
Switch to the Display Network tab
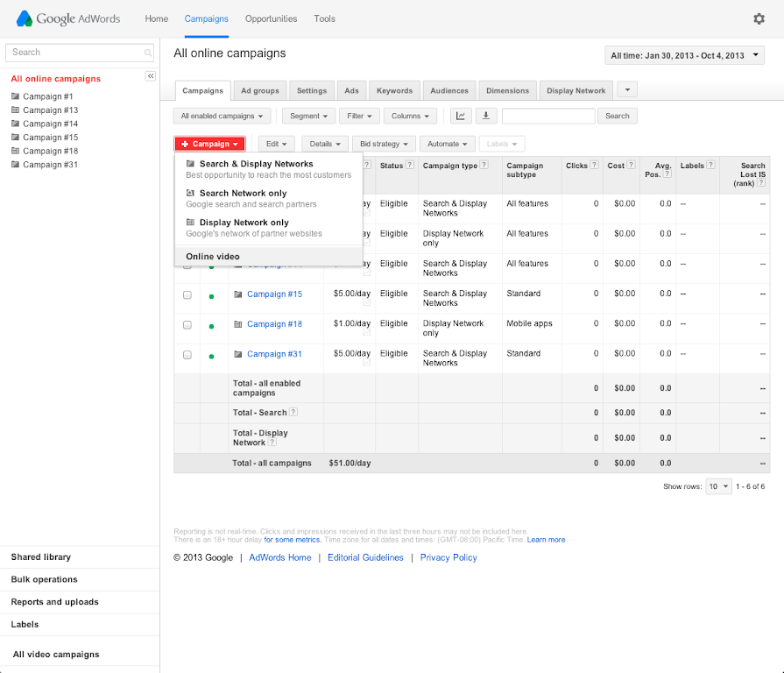(x=576, y=91)
